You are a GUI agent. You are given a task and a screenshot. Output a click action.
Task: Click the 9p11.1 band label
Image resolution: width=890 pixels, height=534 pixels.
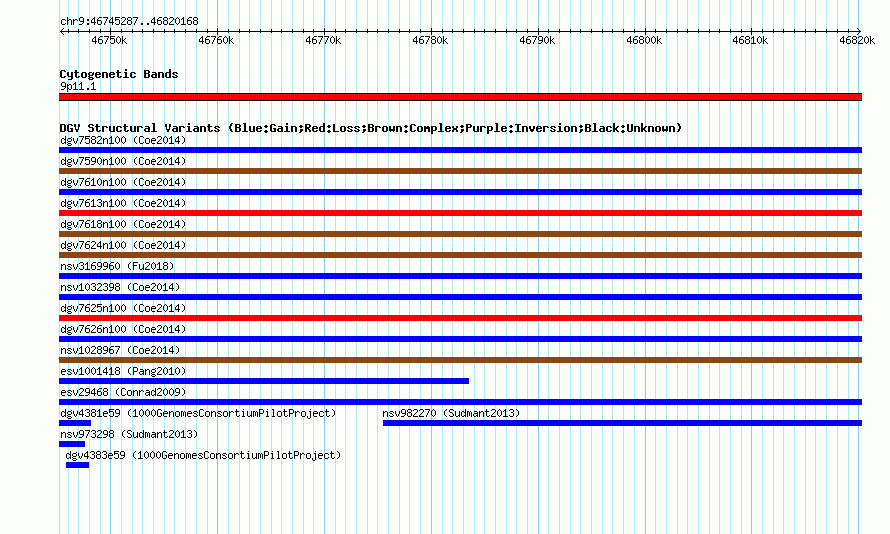tap(78, 86)
